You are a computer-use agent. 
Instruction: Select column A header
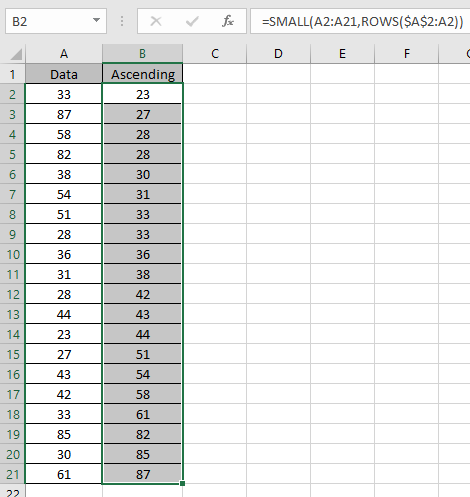point(64,53)
